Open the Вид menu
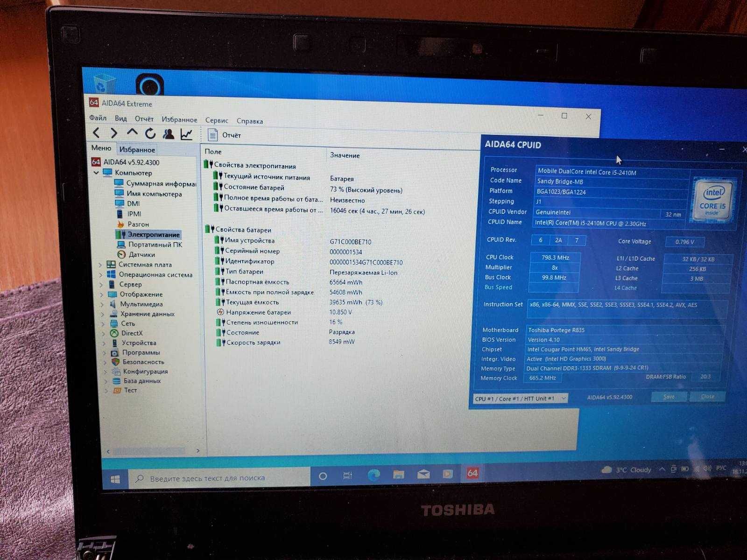Image resolution: width=747 pixels, height=560 pixels. pyautogui.click(x=120, y=118)
